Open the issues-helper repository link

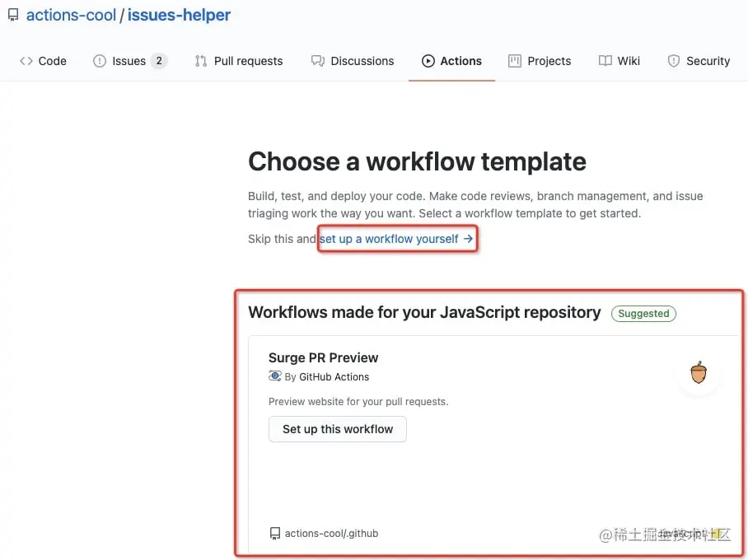click(179, 16)
